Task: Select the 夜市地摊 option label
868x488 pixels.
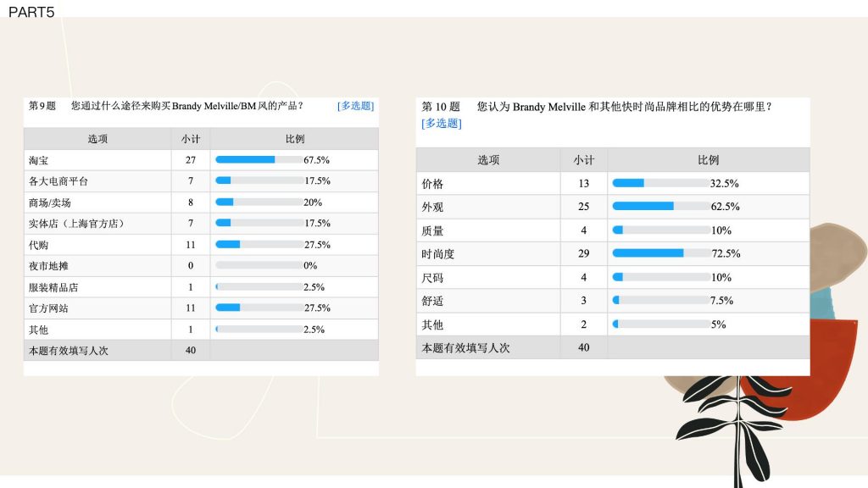Action: coord(48,266)
